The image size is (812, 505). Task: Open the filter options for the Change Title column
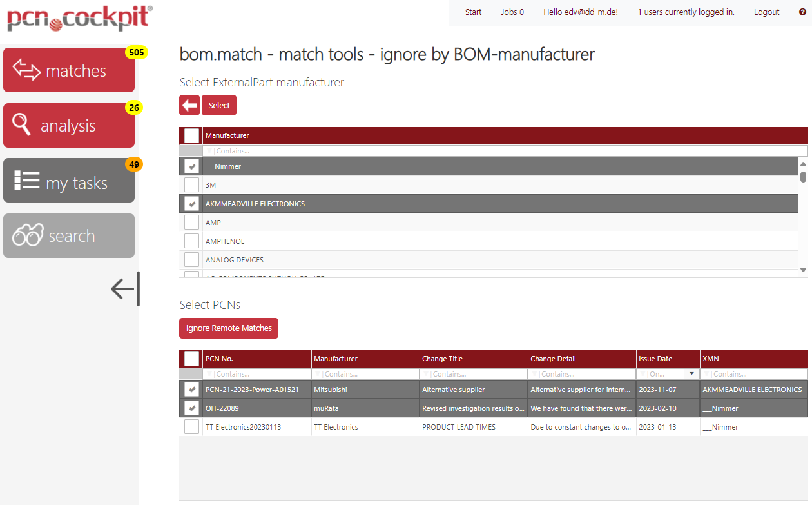tap(426, 374)
